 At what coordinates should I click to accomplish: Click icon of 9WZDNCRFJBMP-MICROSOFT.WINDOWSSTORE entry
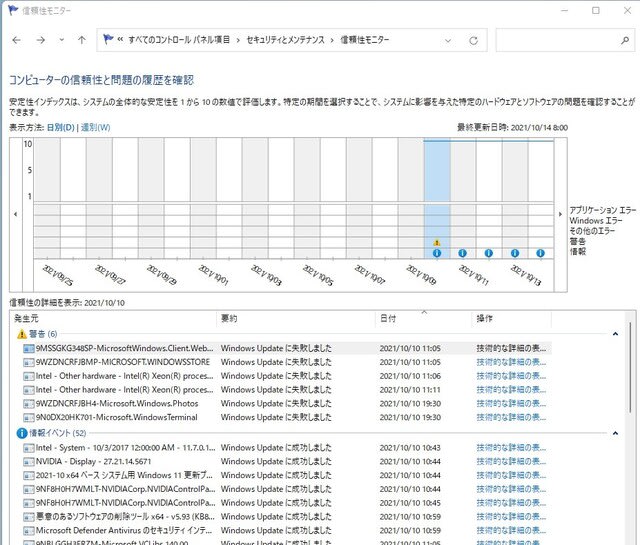point(29,363)
